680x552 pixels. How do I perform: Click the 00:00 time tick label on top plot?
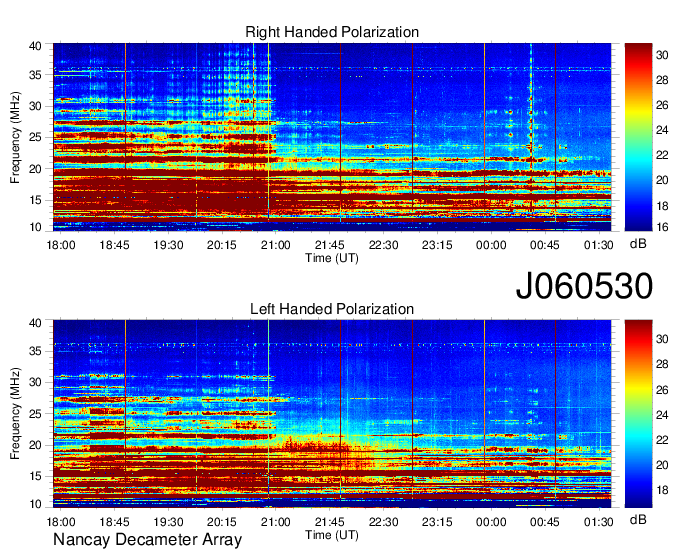pos(491,245)
